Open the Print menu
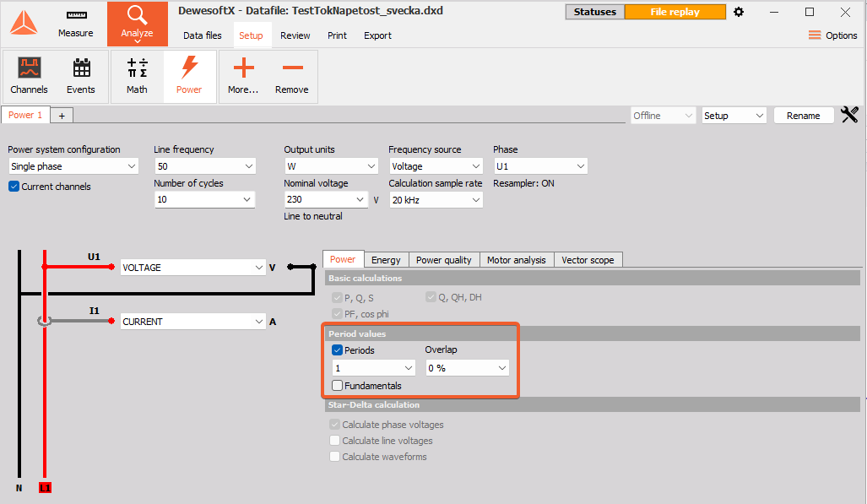Screen dimensions: 867x504 pyautogui.click(x=338, y=35)
